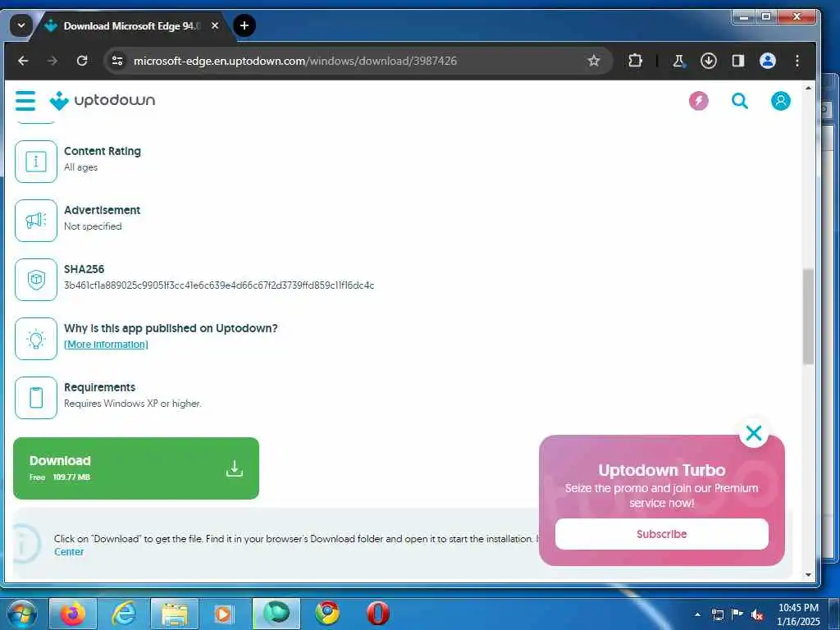The image size is (840, 630).
Task: Open Chrome Labs flask icon
Action: pyautogui.click(x=678, y=61)
